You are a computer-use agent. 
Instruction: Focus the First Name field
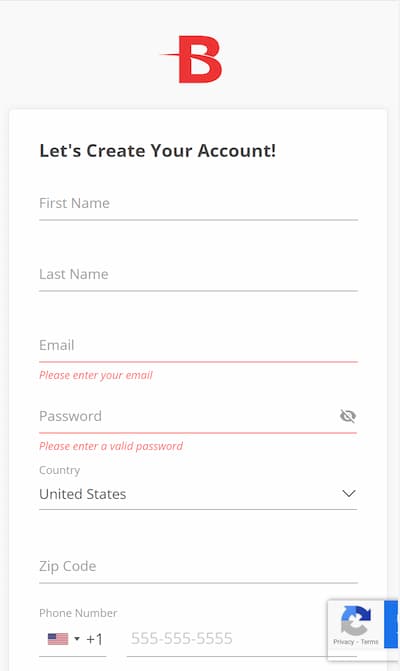coord(199,205)
